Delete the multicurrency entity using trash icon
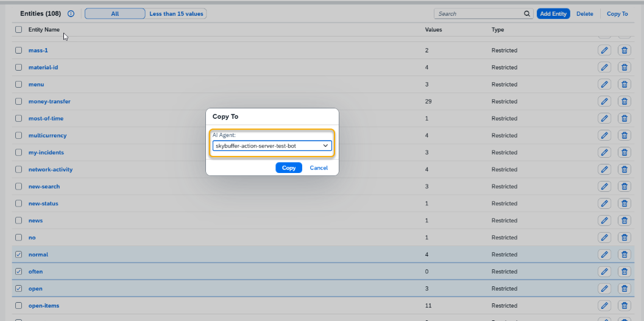Image resolution: width=644 pixels, height=321 pixels. click(625, 136)
